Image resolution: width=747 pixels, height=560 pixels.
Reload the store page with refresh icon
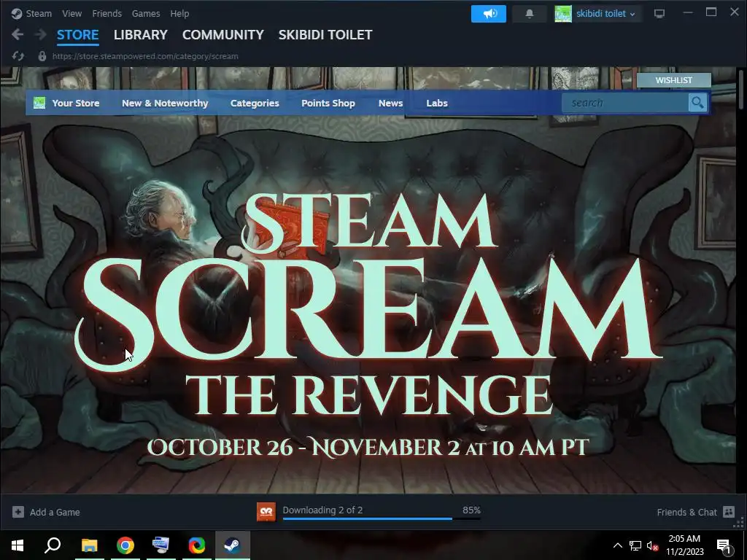pyautogui.click(x=18, y=56)
